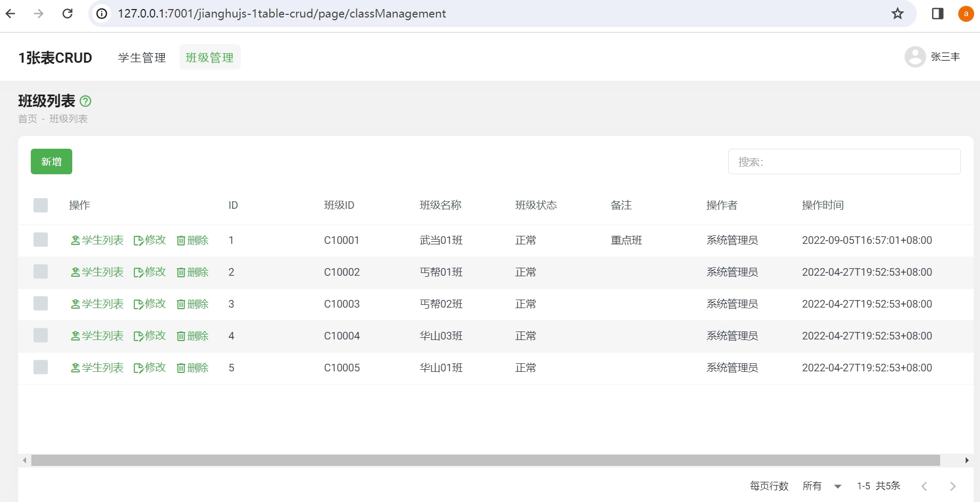
Task: Bookmark the page via the star icon
Action: [898, 13]
